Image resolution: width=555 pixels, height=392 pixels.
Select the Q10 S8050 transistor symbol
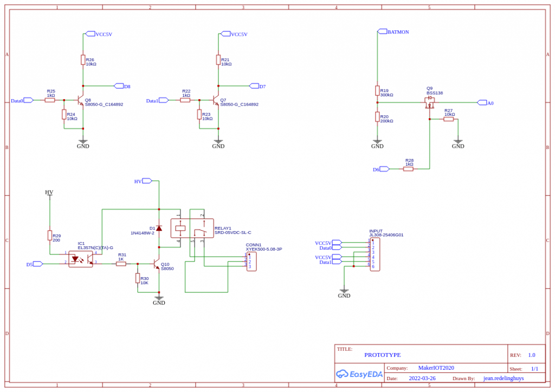157,264
